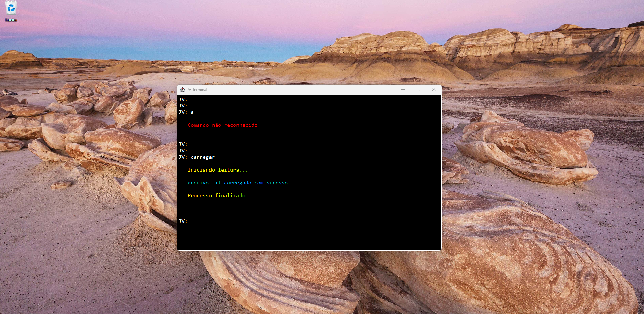
Task: Click the 'Lixeira' label under the recycle bin
Action: click(x=11, y=20)
